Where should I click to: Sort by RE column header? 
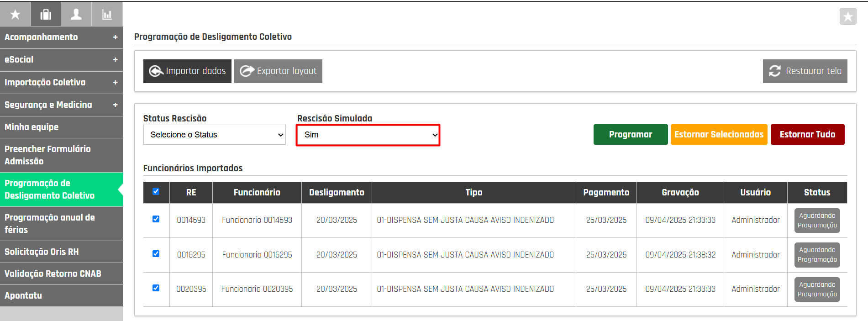(191, 193)
